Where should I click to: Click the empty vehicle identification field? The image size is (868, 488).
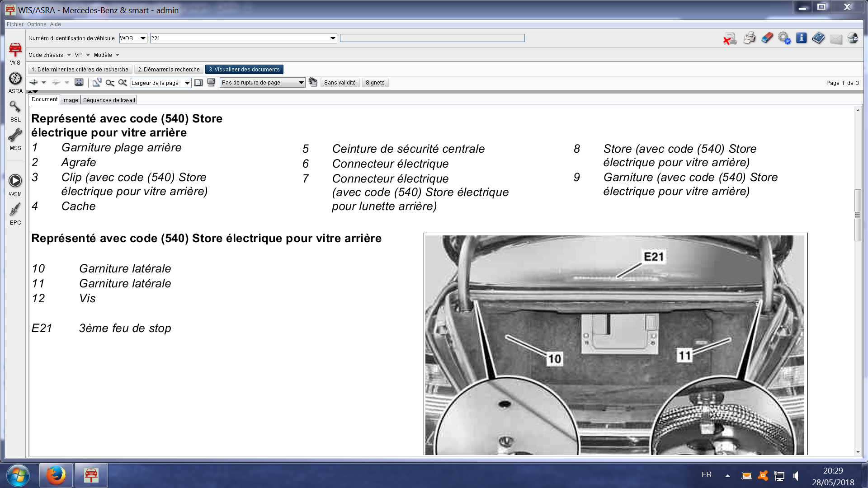432,38
